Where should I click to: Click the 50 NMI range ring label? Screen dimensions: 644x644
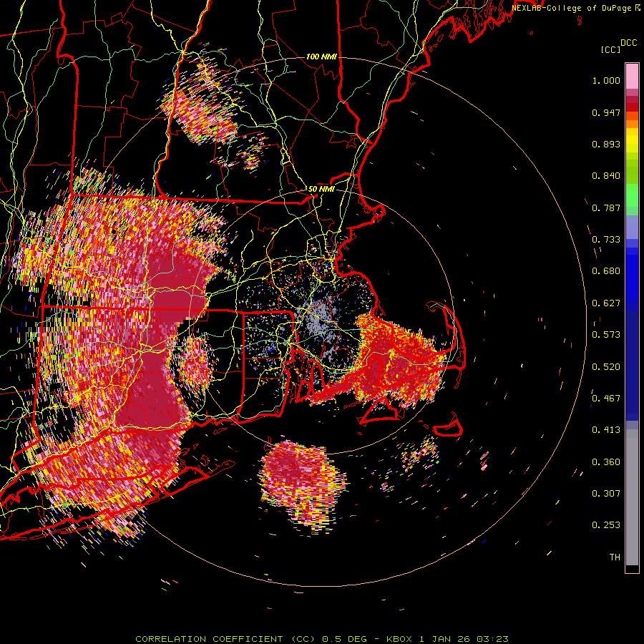(321, 189)
